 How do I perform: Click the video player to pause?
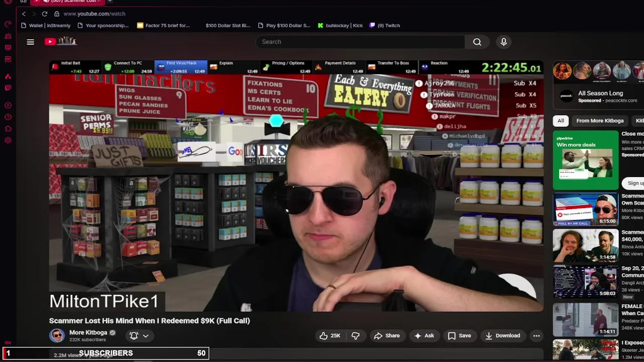tap(296, 186)
